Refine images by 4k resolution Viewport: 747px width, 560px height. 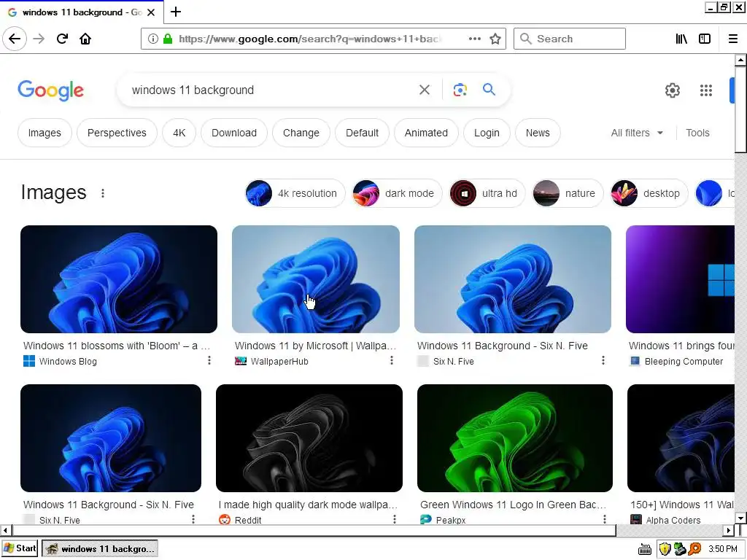[295, 193]
